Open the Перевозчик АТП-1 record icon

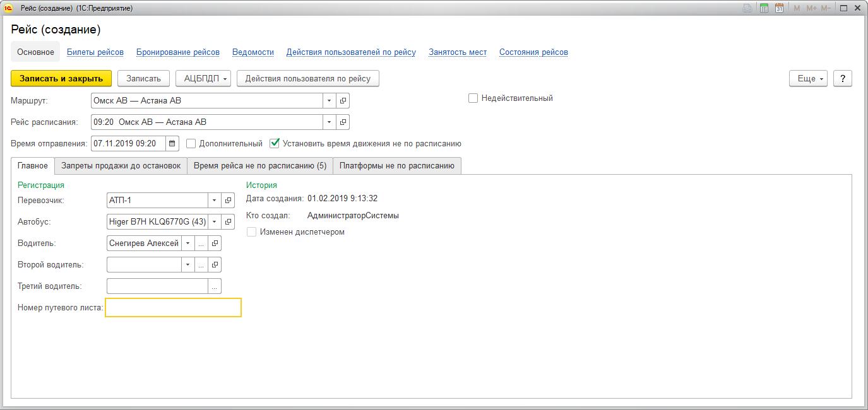tap(227, 201)
